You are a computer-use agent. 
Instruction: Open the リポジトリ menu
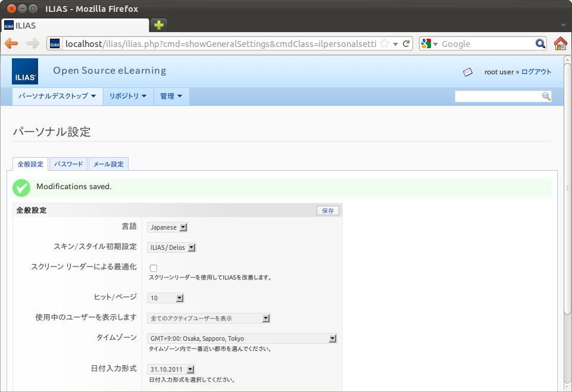coord(127,96)
